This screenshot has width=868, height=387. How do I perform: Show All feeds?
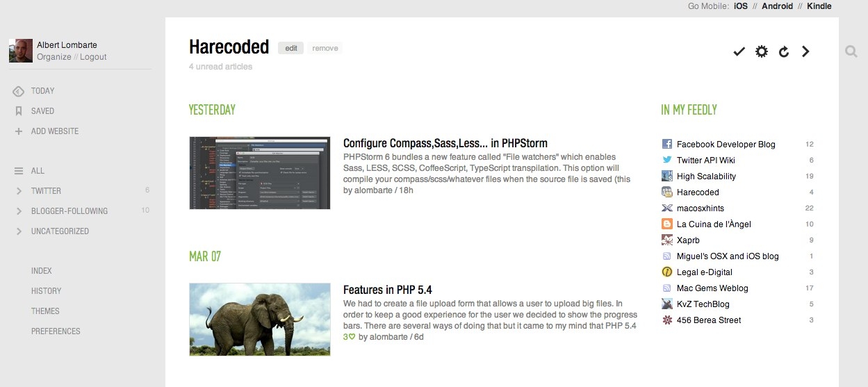38,171
